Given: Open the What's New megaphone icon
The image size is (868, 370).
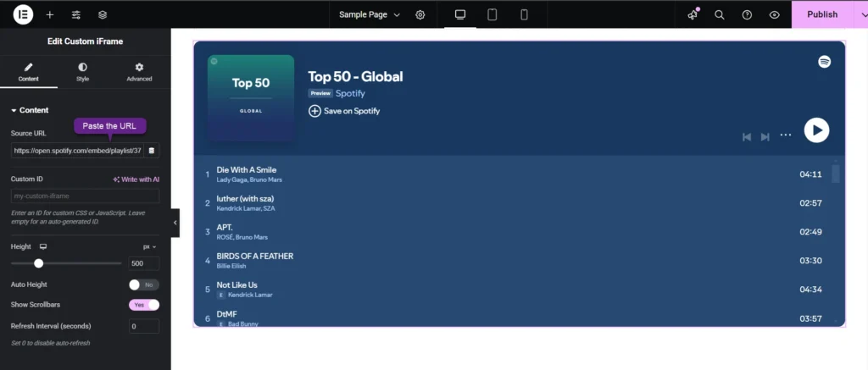Looking at the screenshot, I should [693, 15].
